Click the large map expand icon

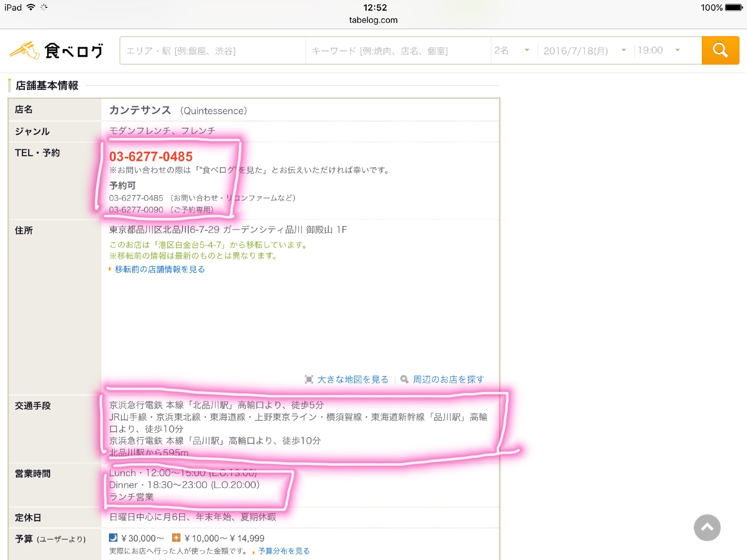click(x=309, y=379)
